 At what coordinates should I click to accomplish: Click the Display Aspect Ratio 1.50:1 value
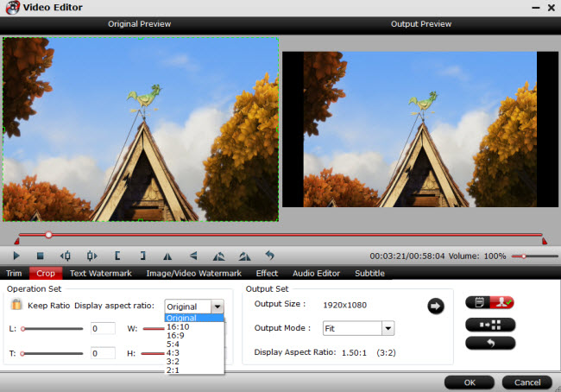coord(354,352)
